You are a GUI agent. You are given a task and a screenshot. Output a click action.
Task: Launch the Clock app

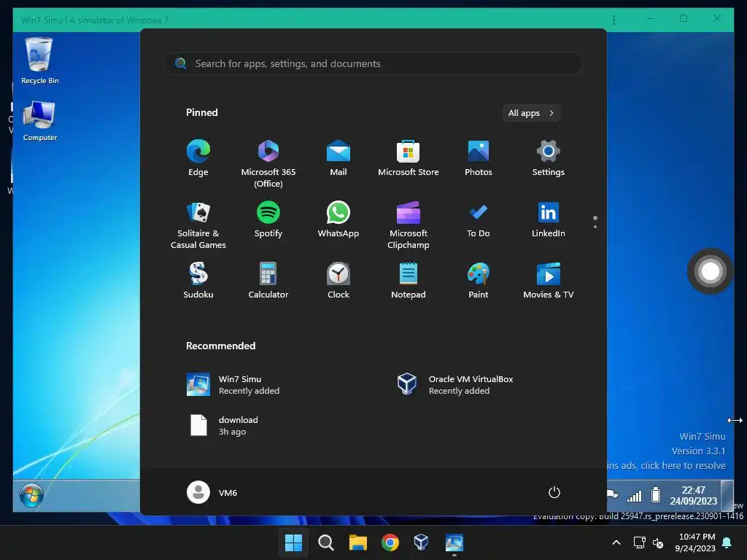click(x=338, y=281)
